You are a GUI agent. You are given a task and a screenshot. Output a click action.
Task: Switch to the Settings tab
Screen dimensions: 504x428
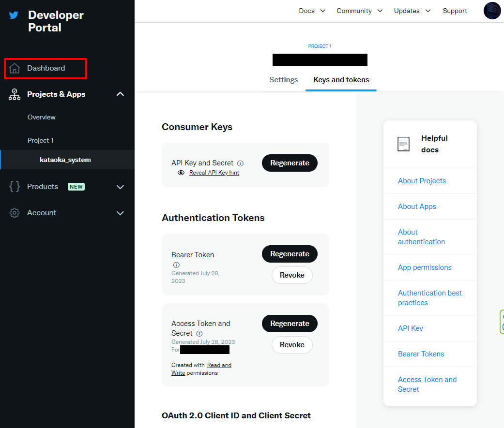click(x=284, y=80)
